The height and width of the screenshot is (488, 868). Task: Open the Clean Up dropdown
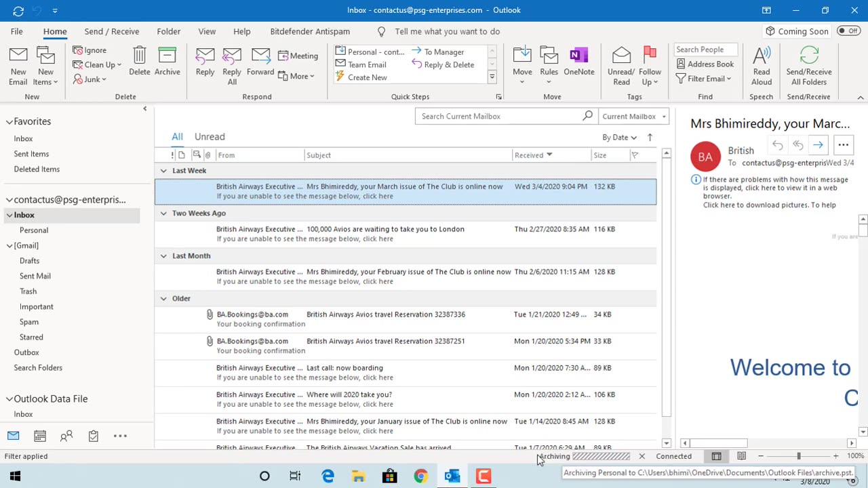coord(97,65)
